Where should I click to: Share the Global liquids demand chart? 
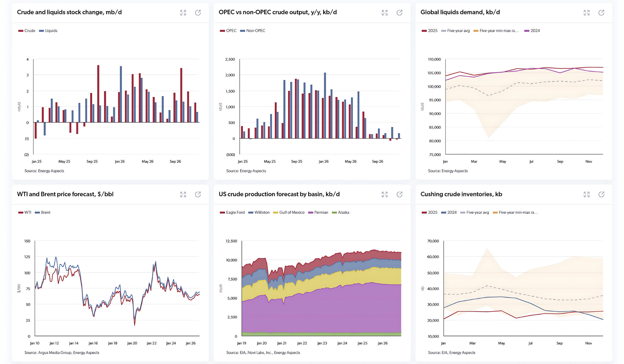(x=601, y=13)
